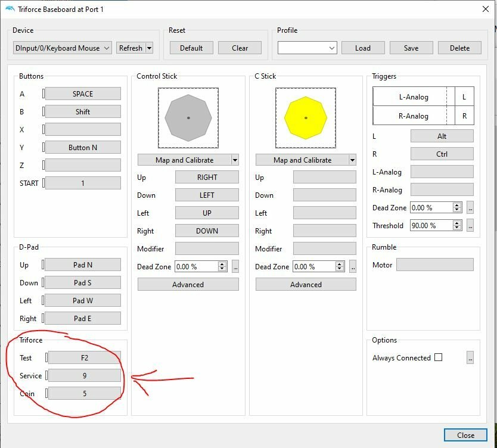497x448 pixels.
Task: Close window using title bar X
Action: pyautogui.click(x=485, y=9)
